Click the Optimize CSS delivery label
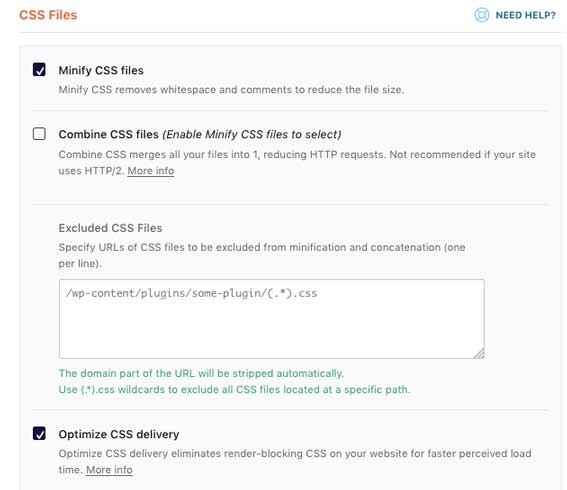Screen dimensions: 567x490 coord(119,434)
